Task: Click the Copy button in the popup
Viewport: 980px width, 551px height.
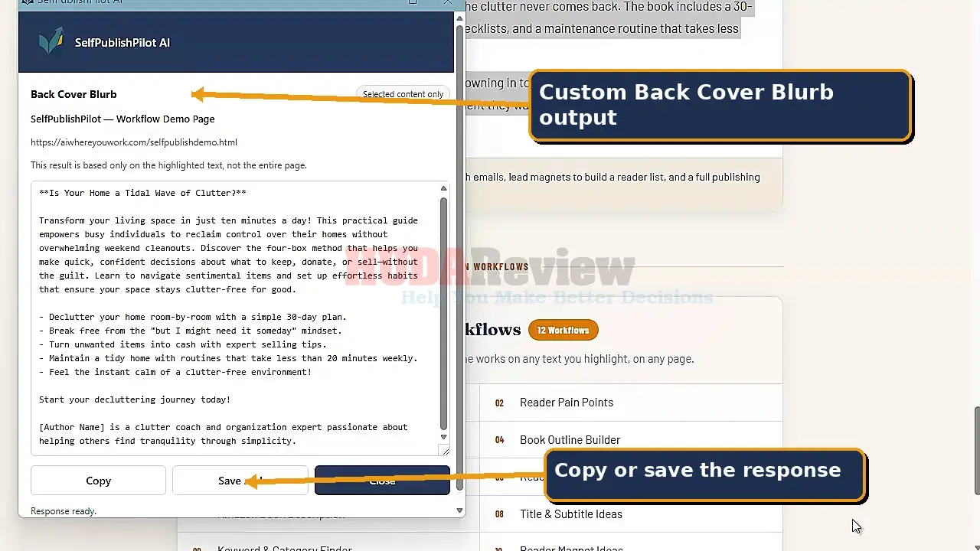Action: coord(98,481)
